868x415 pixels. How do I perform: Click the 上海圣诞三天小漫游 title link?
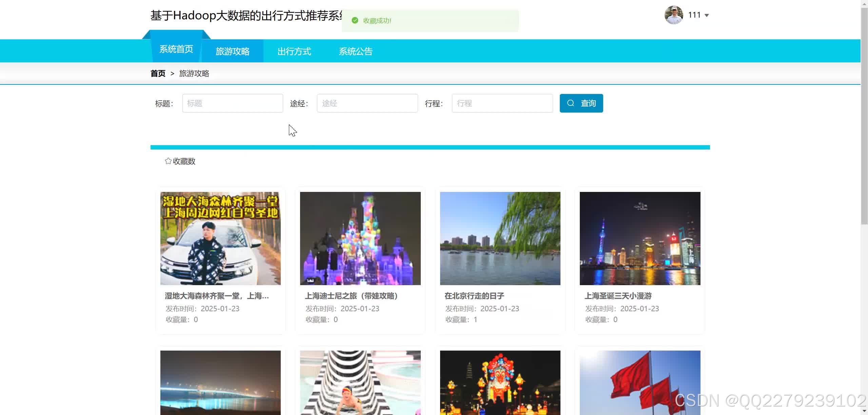click(x=618, y=296)
